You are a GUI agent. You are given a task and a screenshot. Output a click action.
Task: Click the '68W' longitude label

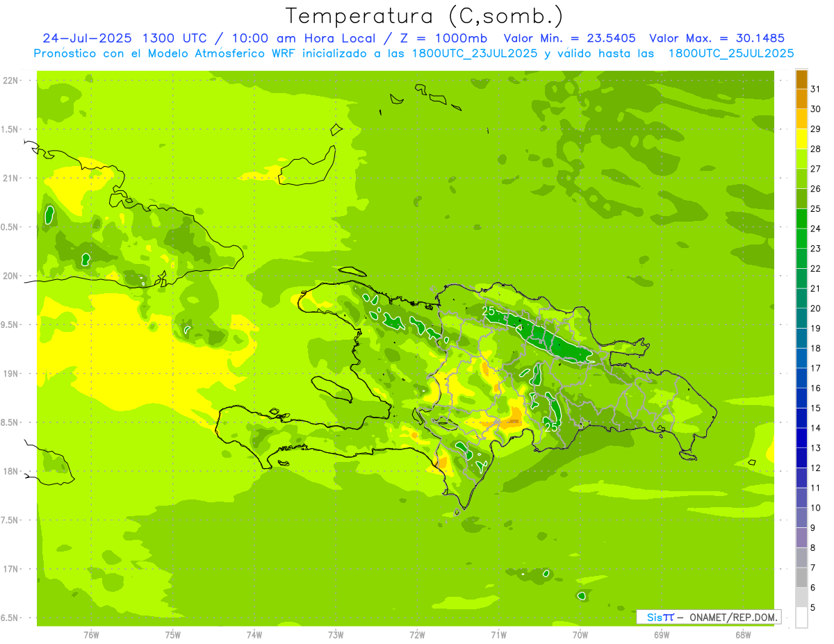click(743, 634)
